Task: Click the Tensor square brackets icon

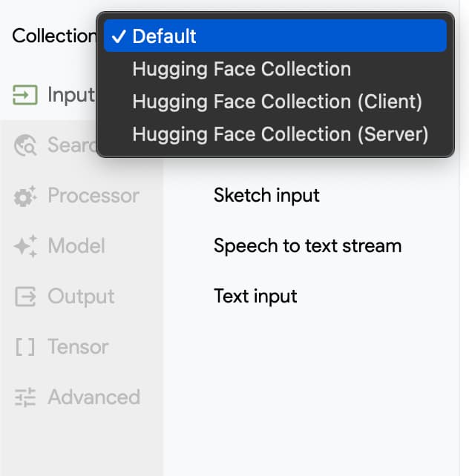Action: click(25, 347)
